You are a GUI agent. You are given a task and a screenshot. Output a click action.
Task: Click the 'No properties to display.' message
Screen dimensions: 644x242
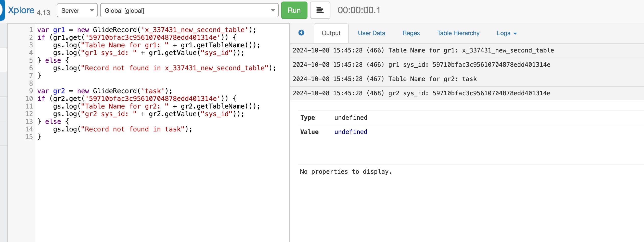click(346, 172)
